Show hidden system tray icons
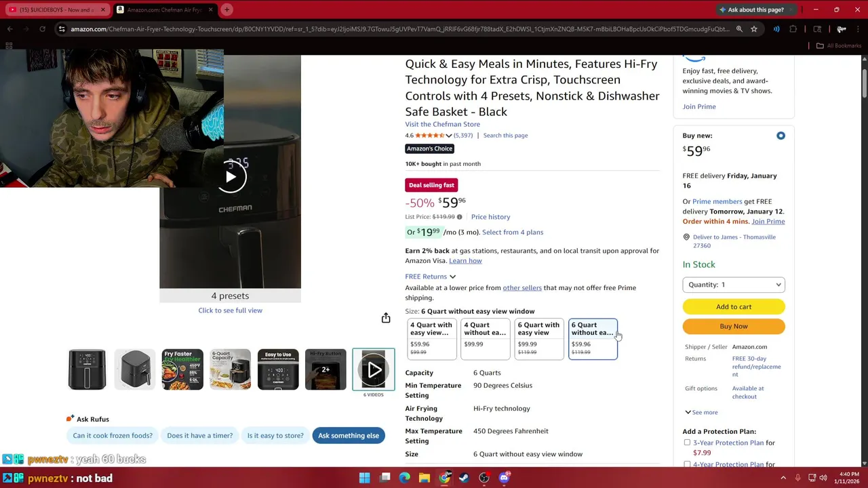 tap(783, 478)
